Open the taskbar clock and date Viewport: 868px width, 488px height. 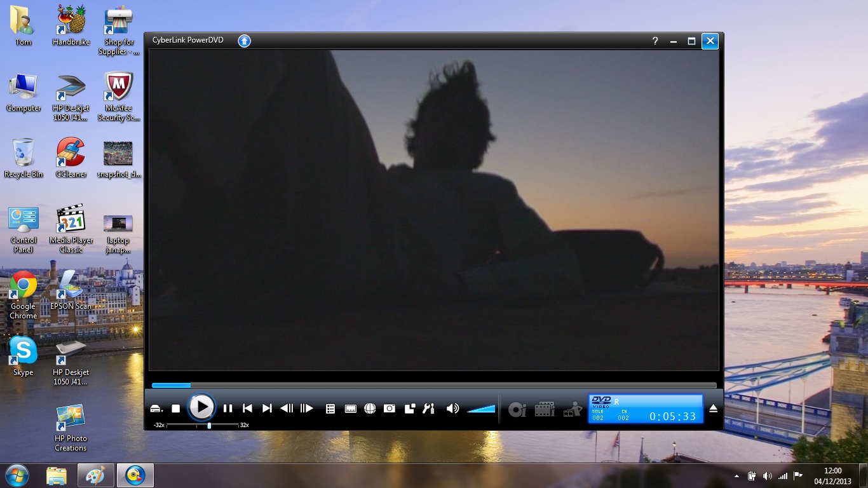(832, 476)
